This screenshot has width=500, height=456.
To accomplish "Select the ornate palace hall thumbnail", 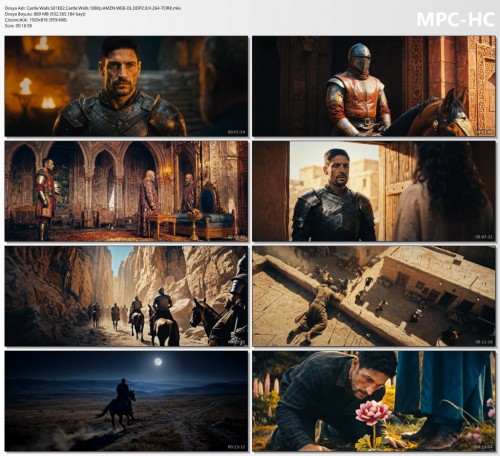I will [x=126, y=191].
